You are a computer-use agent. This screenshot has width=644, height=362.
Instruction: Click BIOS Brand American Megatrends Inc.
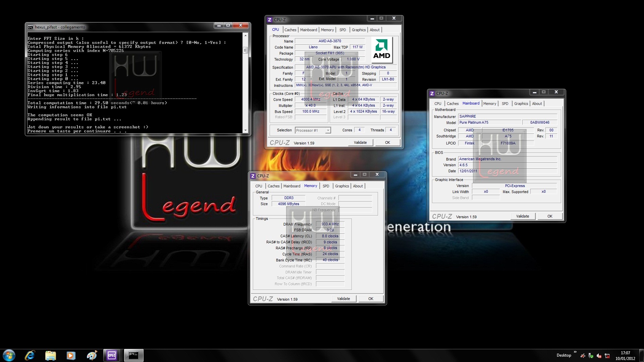click(x=508, y=159)
